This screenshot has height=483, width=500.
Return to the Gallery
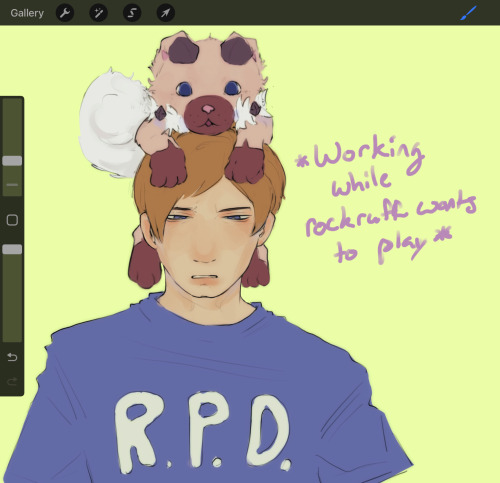click(27, 13)
